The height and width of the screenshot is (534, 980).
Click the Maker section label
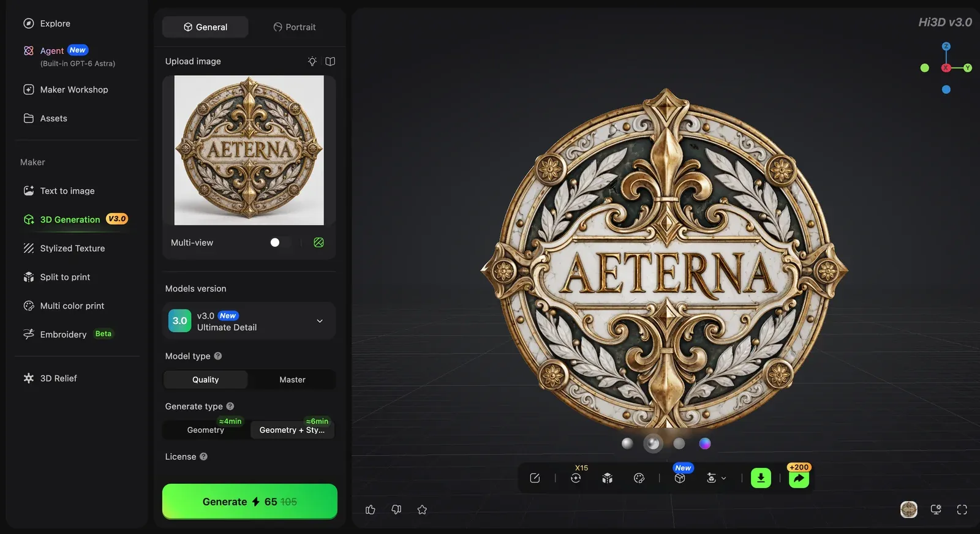[x=32, y=162]
